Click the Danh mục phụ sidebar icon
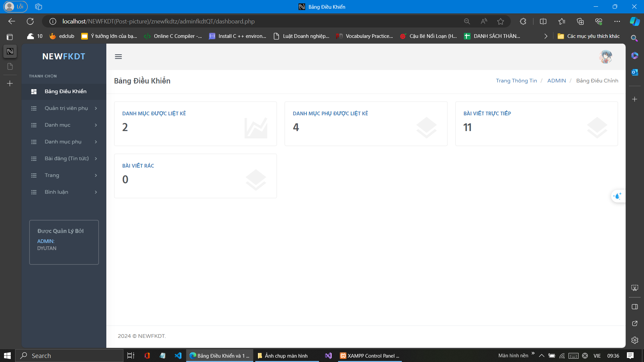644x362 pixels. pyautogui.click(x=34, y=141)
